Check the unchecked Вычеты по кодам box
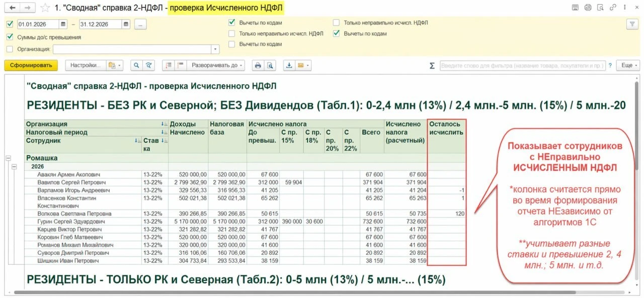This screenshot has width=644, height=298. pyautogui.click(x=231, y=44)
